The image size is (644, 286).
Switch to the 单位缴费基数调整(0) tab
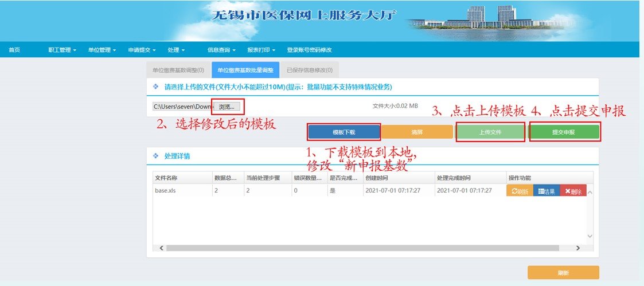click(178, 70)
